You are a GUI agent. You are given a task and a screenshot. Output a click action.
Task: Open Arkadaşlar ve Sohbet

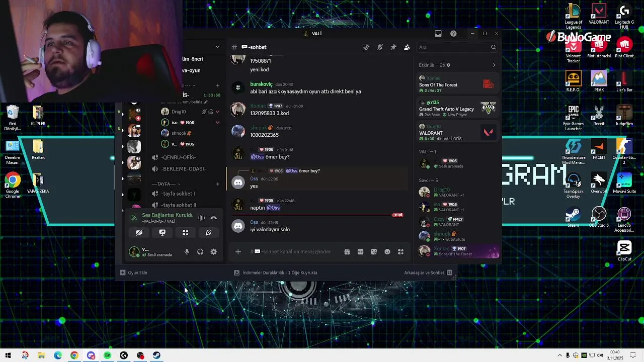[x=428, y=273]
